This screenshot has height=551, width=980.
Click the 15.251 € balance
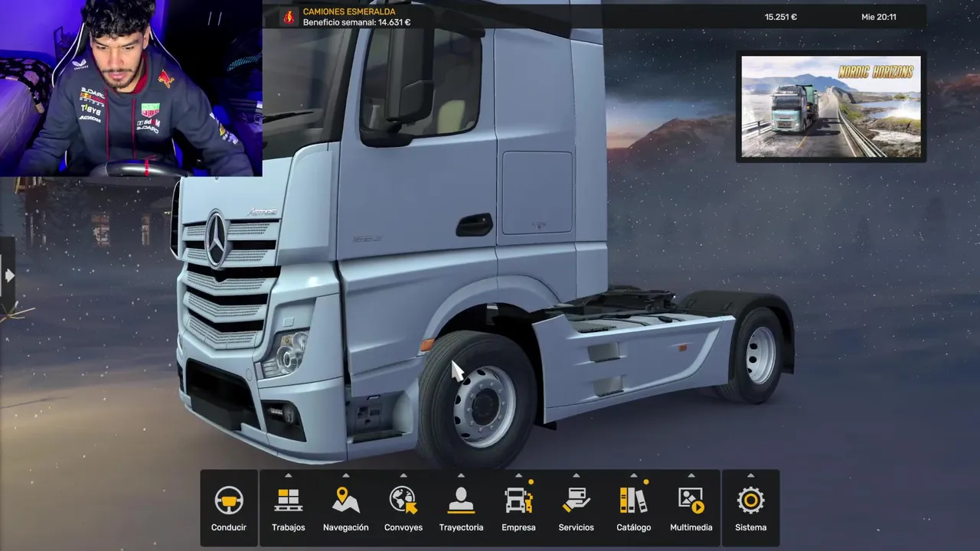(x=781, y=17)
